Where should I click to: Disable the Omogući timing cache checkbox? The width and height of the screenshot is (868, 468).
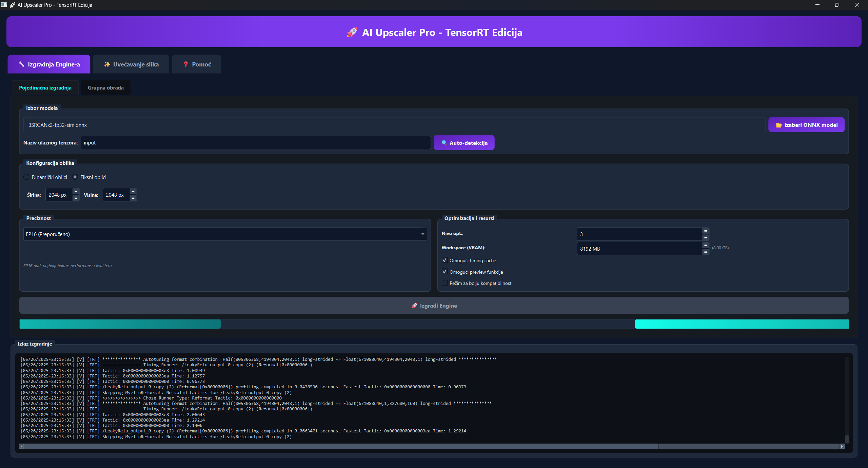click(x=445, y=260)
